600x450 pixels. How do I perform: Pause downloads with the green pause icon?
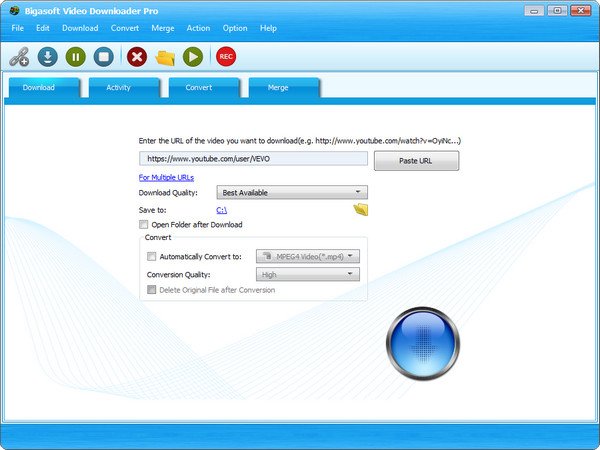coord(76,57)
